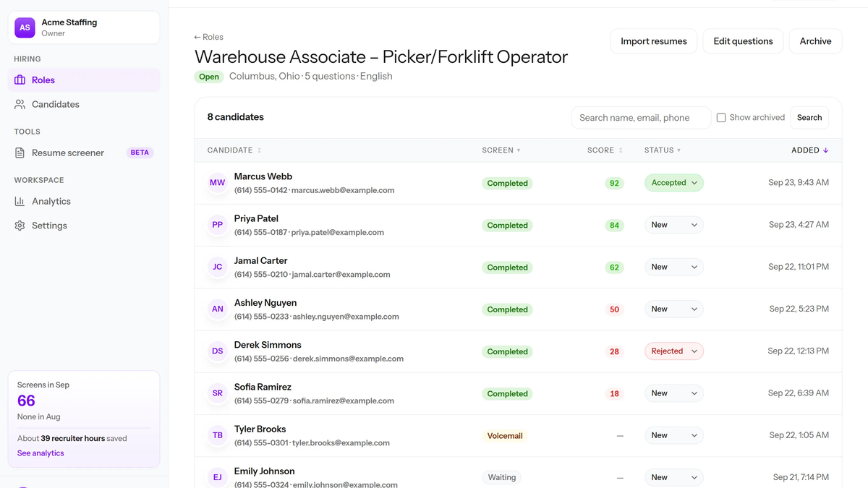Open Ashley Nguyen's status dropdown
Viewport: 868px width, 488px height.
(674, 309)
